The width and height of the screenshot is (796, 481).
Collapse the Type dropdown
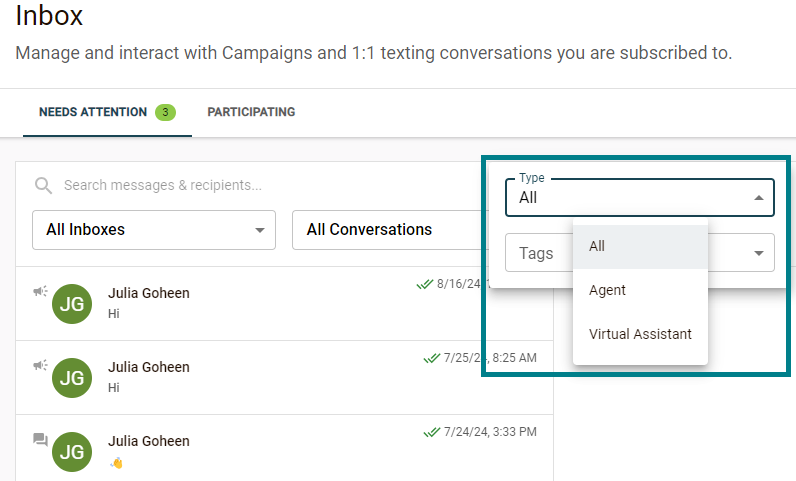click(758, 198)
